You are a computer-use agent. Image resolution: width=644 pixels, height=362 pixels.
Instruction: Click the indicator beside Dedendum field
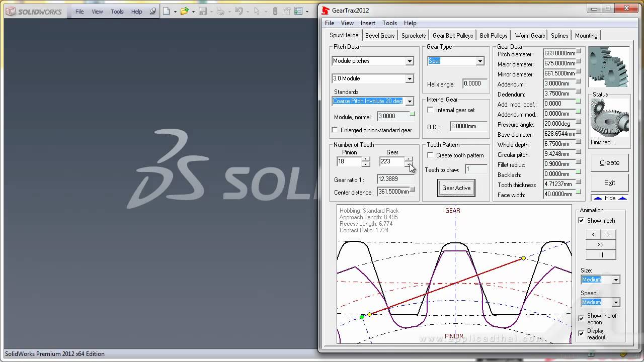(x=579, y=91)
